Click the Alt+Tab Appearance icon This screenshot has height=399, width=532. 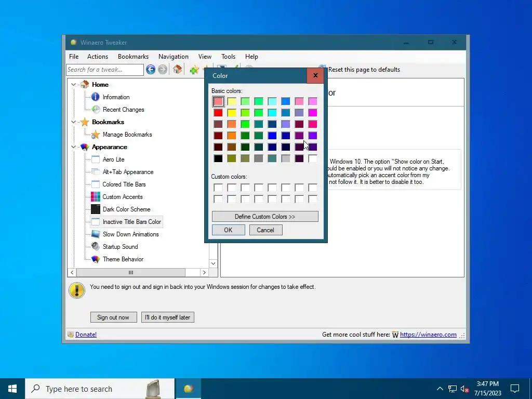(x=96, y=171)
